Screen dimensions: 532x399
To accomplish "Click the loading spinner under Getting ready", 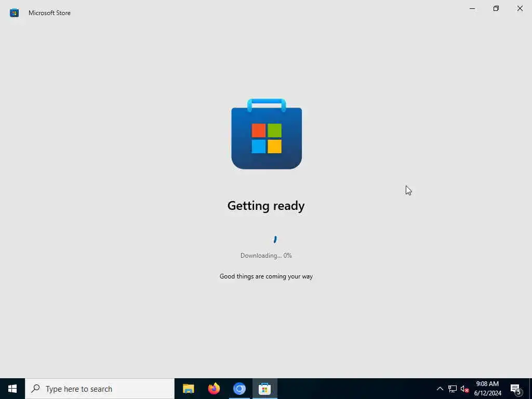I will coord(275,239).
